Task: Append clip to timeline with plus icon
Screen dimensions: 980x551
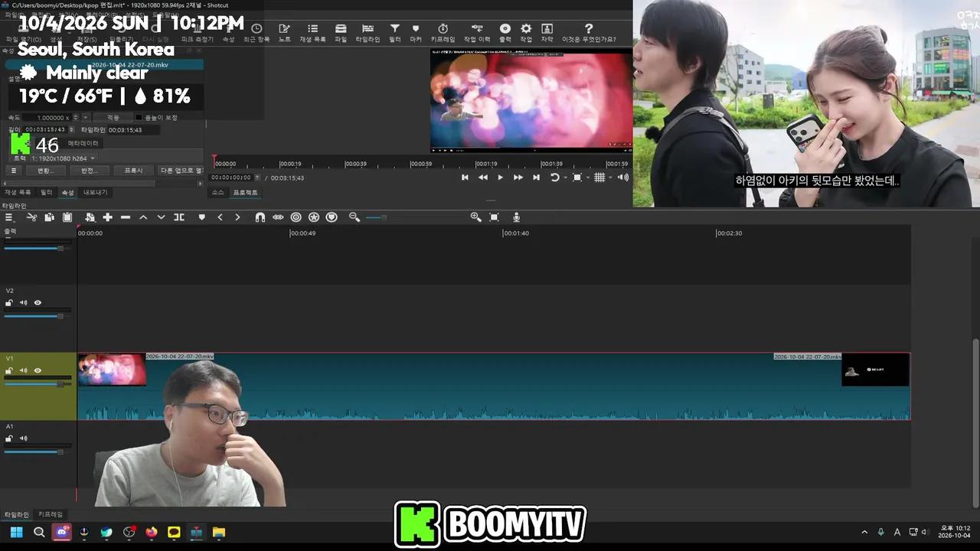Action: pyautogui.click(x=107, y=217)
